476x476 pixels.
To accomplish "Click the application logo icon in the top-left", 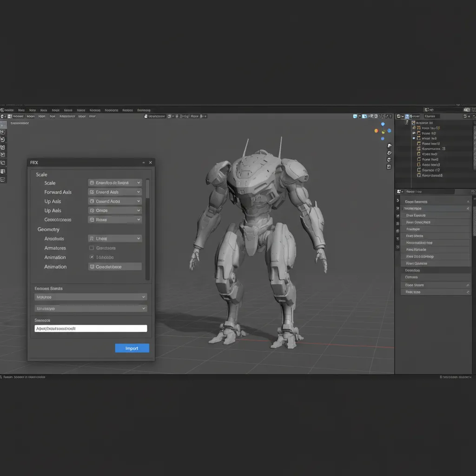I will point(3,110).
